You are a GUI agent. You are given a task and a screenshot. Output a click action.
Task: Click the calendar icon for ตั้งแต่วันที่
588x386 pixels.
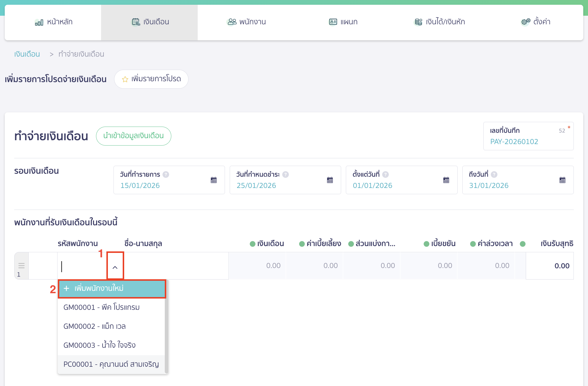[x=445, y=180]
